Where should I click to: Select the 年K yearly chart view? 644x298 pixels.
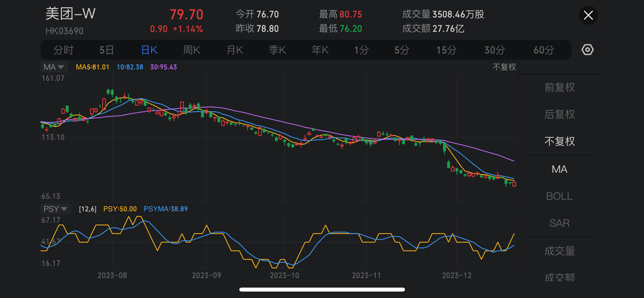(x=320, y=49)
